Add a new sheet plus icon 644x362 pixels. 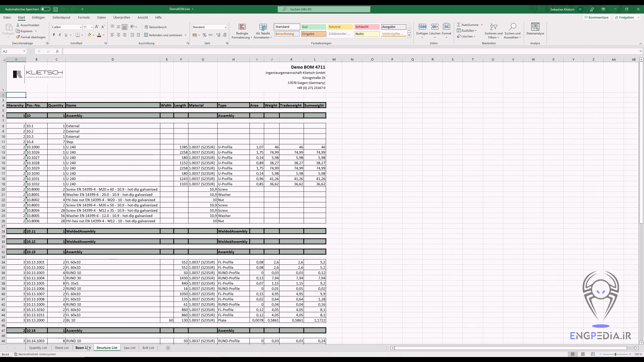point(168,348)
